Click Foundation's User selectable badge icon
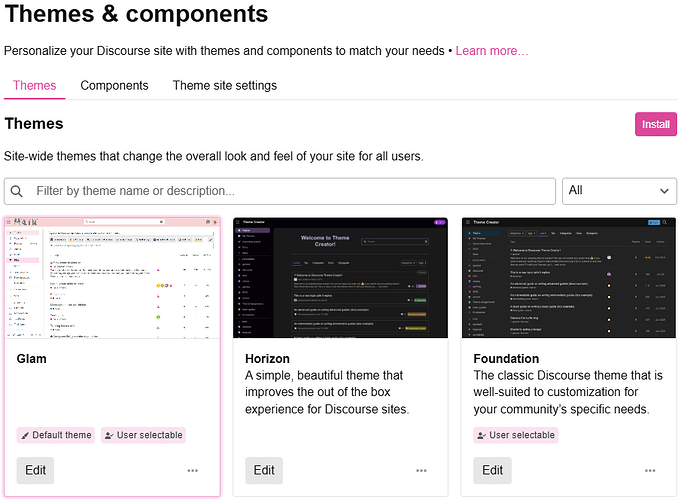 pyautogui.click(x=481, y=435)
